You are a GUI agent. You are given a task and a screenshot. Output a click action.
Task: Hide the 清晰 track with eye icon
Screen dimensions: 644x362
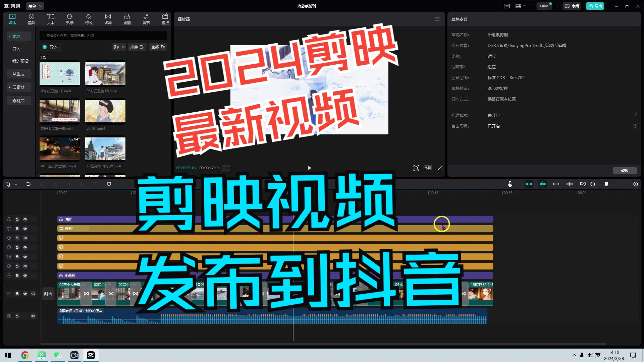click(x=25, y=219)
